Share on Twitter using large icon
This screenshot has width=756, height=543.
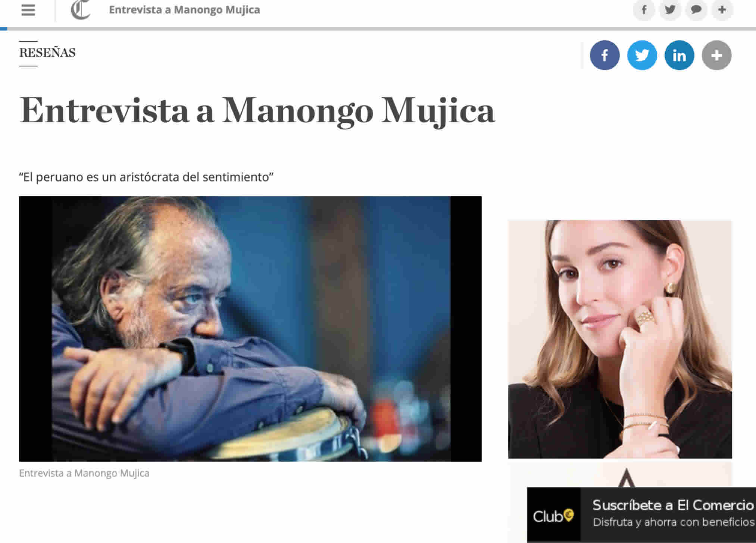point(642,55)
